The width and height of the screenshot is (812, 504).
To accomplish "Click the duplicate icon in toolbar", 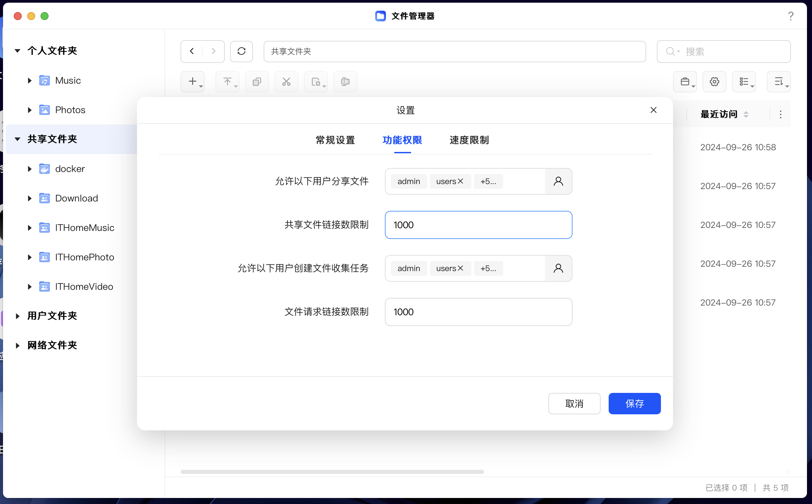I will (257, 81).
